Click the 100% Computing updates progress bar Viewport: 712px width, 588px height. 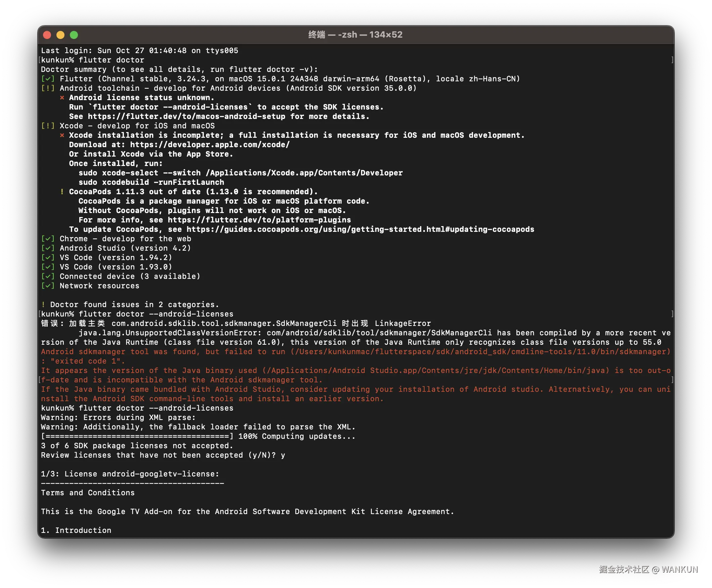(x=137, y=436)
